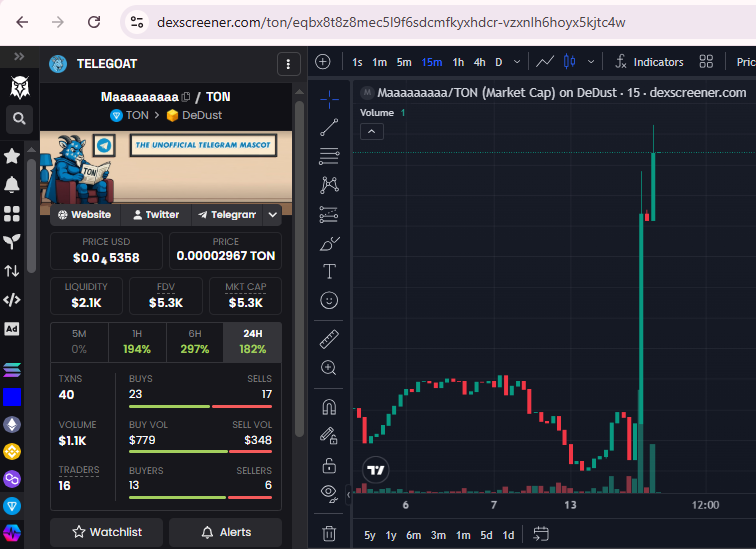Open the token Telegram link
The image size is (756, 549).
(x=227, y=215)
